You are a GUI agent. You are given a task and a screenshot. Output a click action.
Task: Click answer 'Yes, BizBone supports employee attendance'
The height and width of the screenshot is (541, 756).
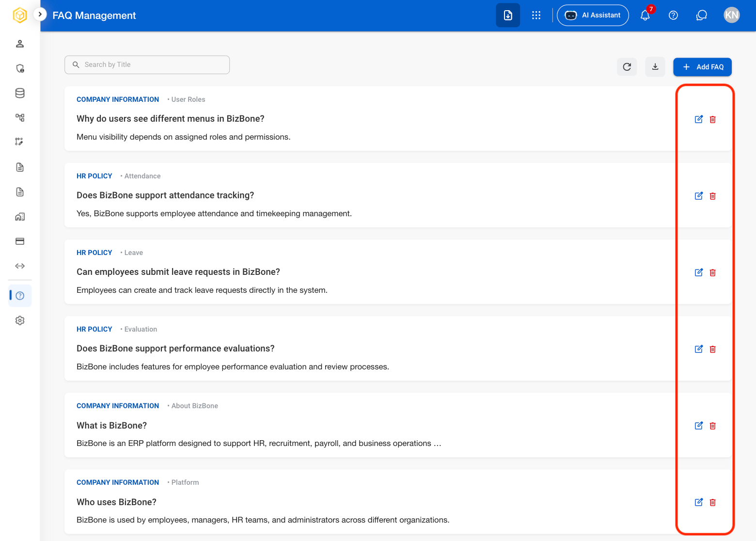pos(214,214)
